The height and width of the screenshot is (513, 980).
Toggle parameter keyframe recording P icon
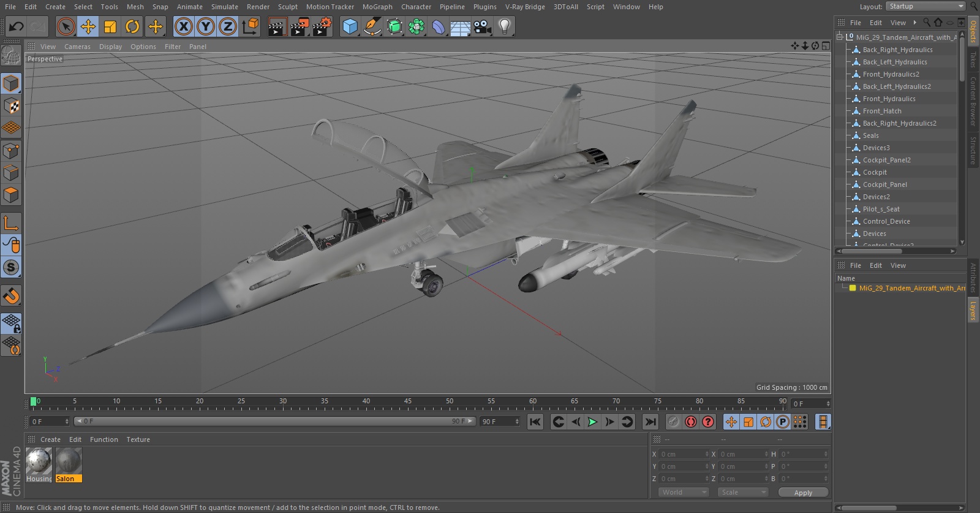pos(782,422)
